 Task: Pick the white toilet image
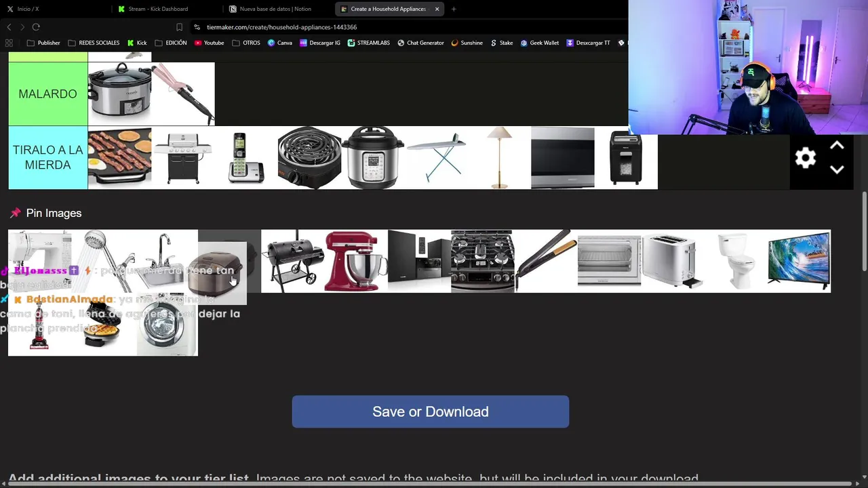coord(736,261)
